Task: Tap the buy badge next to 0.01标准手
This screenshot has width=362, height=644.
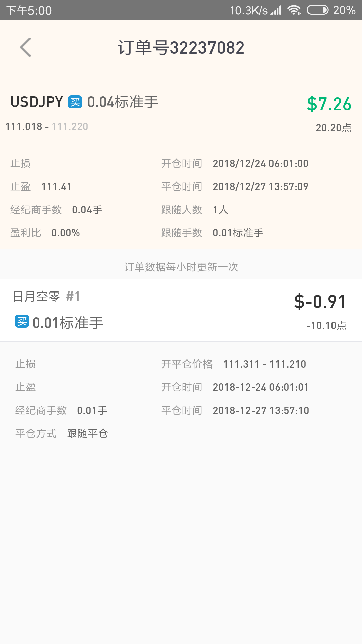Action: click(22, 321)
